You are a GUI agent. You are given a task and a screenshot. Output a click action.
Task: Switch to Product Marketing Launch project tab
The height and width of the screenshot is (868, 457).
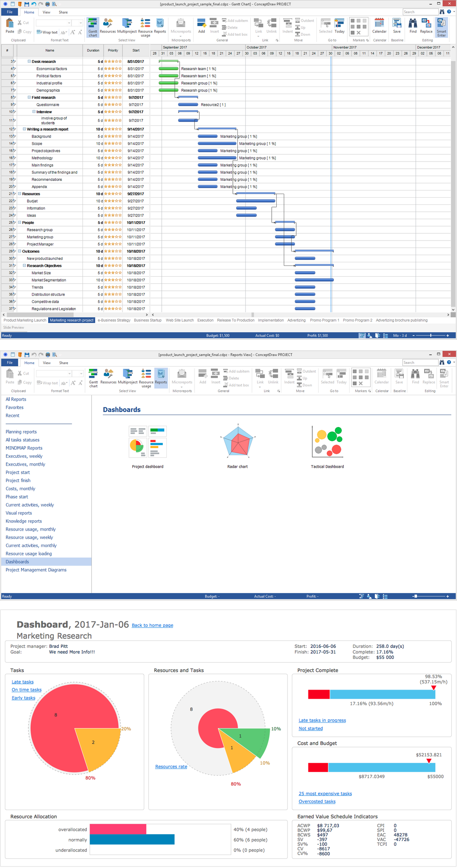(x=25, y=320)
